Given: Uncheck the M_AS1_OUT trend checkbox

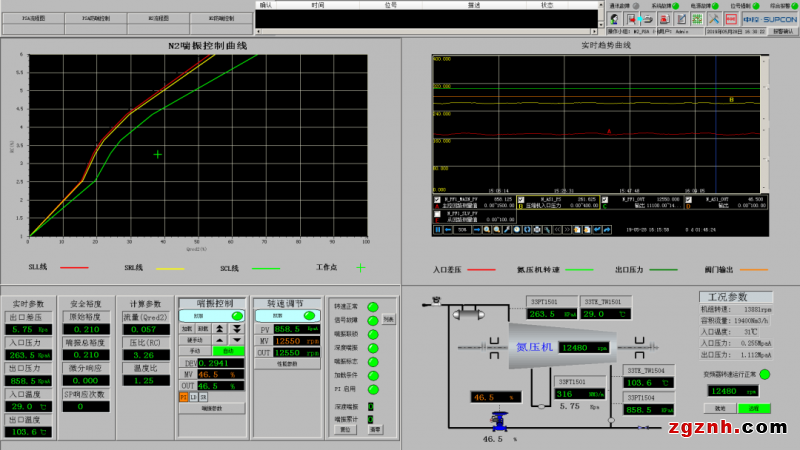Looking at the screenshot, I should point(689,200).
